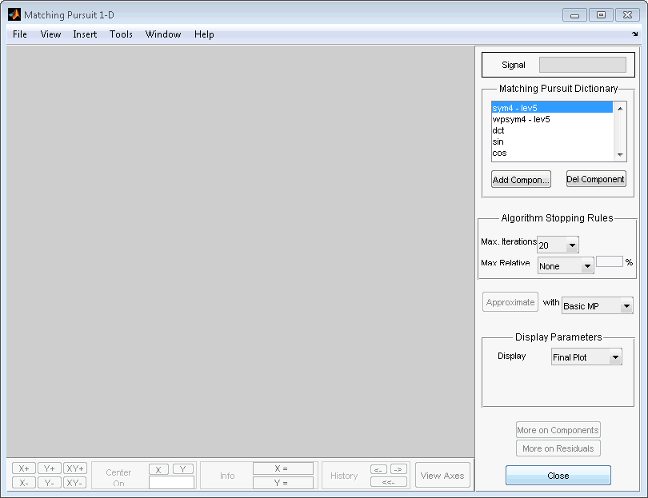Open the Help menu
This screenshot has width=648, height=498.
204,34
